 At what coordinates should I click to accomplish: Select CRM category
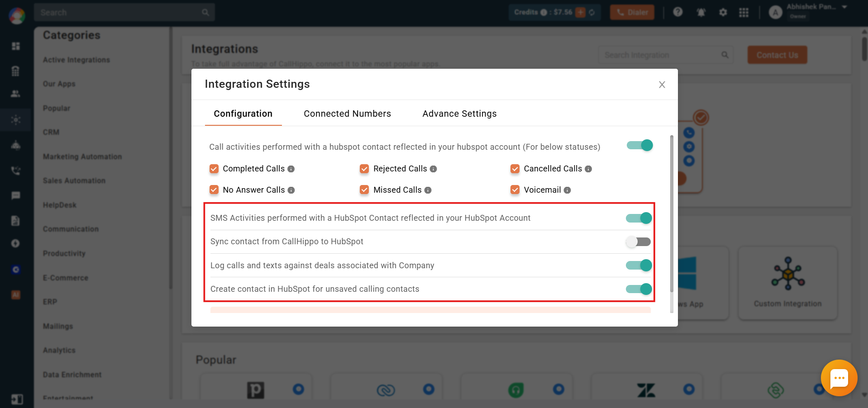tap(51, 132)
